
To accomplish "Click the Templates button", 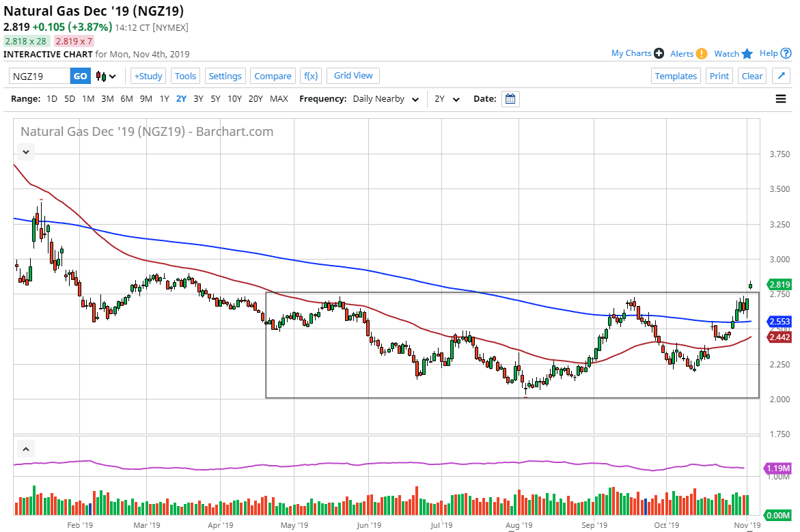I will (x=676, y=76).
